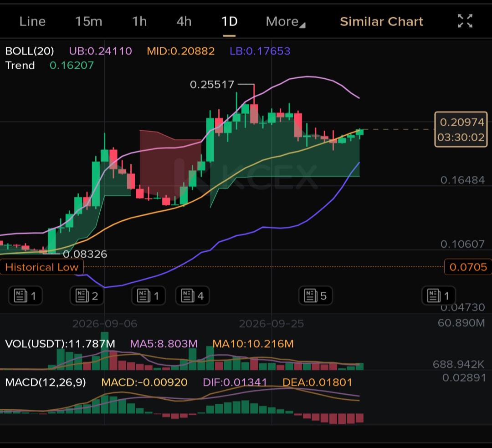The image size is (492, 448).
Task: Switch to the Line chart tab
Action: pos(32,22)
